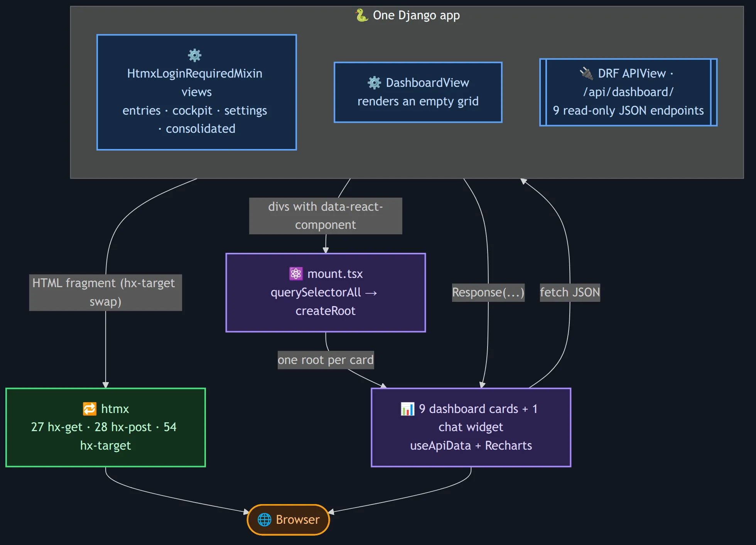The width and height of the screenshot is (756, 545).
Task: Select the DRF APIView endpoints node
Action: coord(628,92)
